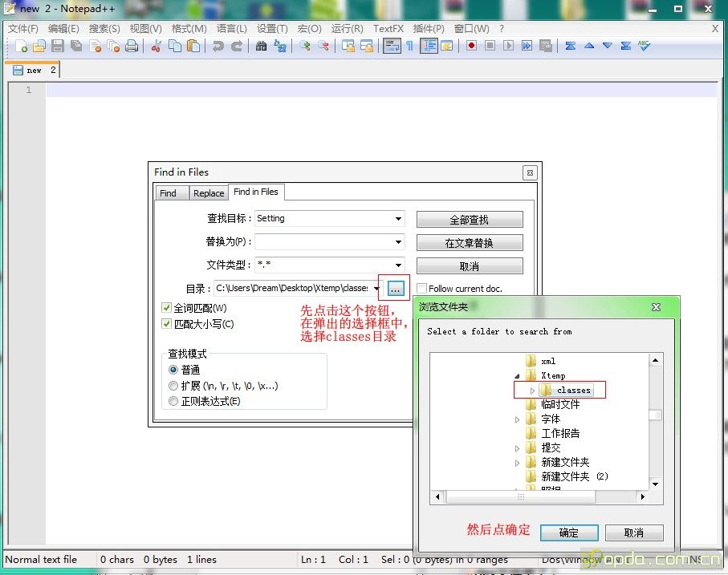This screenshot has height=575, width=728.
Task: Click the Cut scissors icon
Action: click(157, 46)
